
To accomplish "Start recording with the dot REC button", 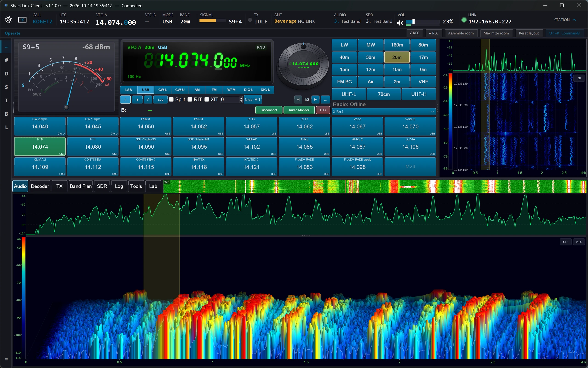I will pyautogui.click(x=433, y=33).
